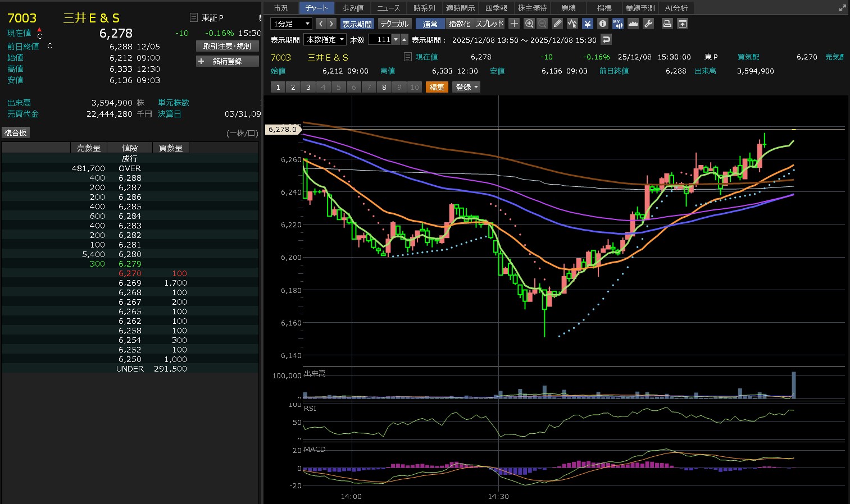Click the 本数 input field showing 111
850x504 pixels.
pos(380,40)
